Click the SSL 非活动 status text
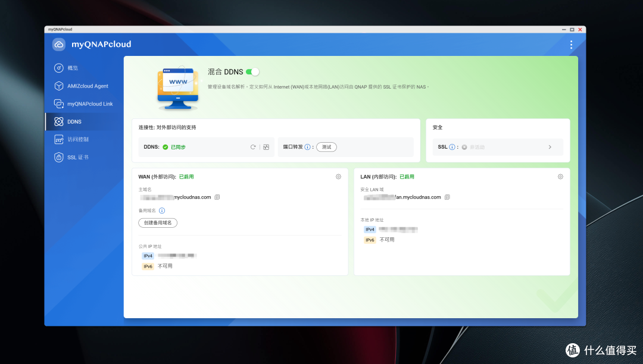643x364 pixels. (477, 147)
